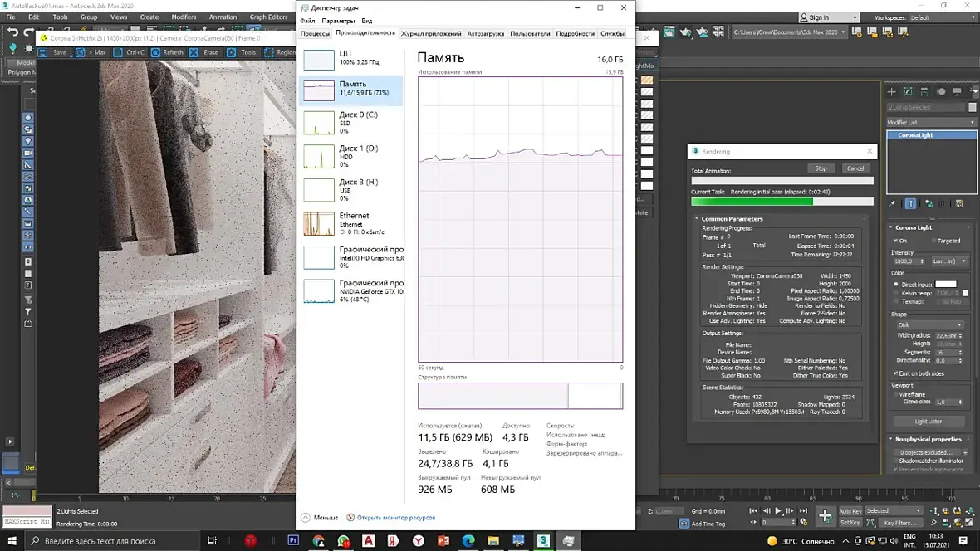Viewport: 980px width, 551px height.
Task: Open the Modifier List dropdown
Action: pos(931,123)
